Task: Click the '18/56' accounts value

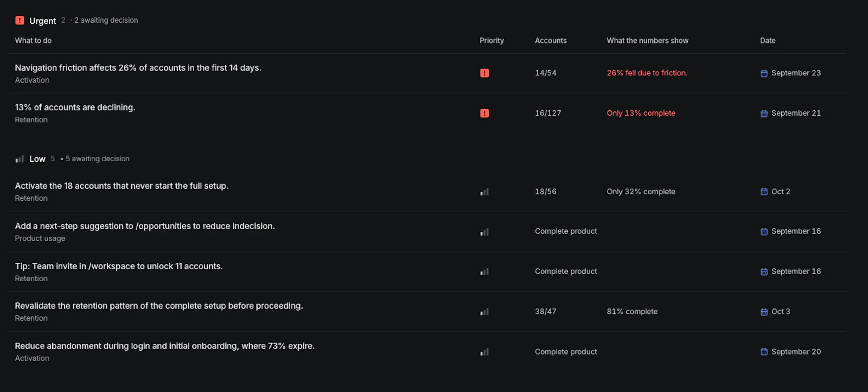Action: (546, 192)
